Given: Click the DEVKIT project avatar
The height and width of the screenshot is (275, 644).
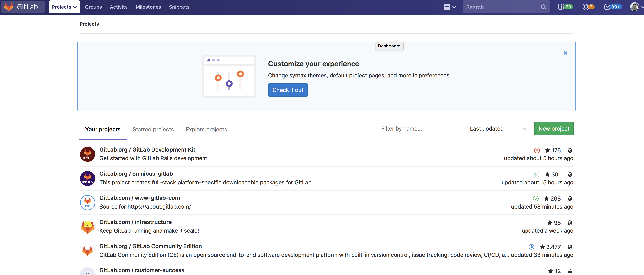Looking at the screenshot, I should point(87,154).
